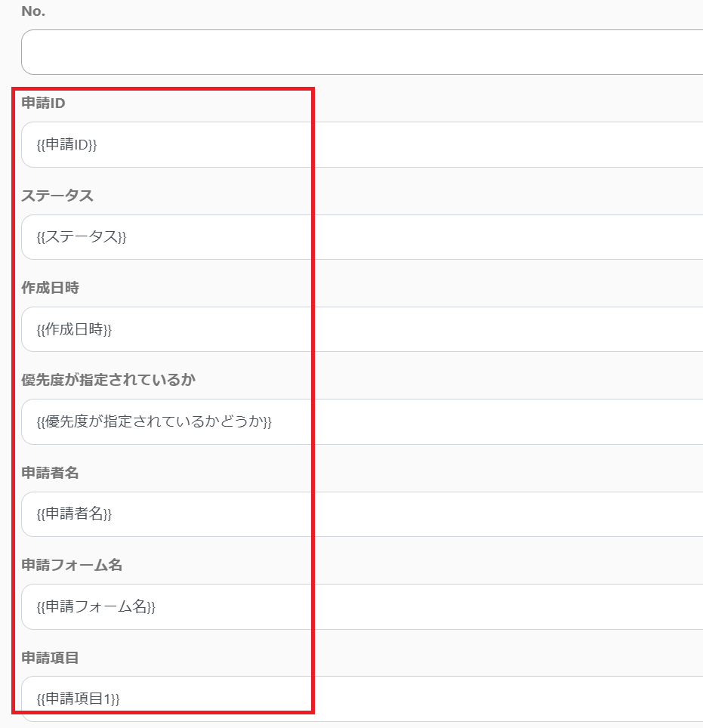Screen dimensions: 703x728
Task: Click the 申請フォーム名 label text
Action: tap(72, 565)
